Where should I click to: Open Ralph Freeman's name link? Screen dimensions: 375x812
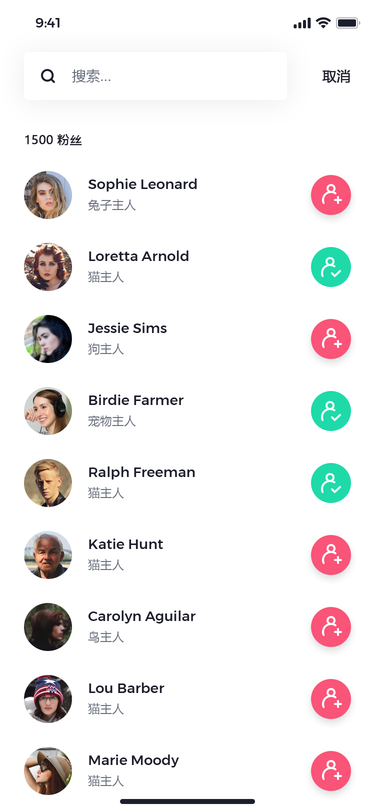click(141, 472)
